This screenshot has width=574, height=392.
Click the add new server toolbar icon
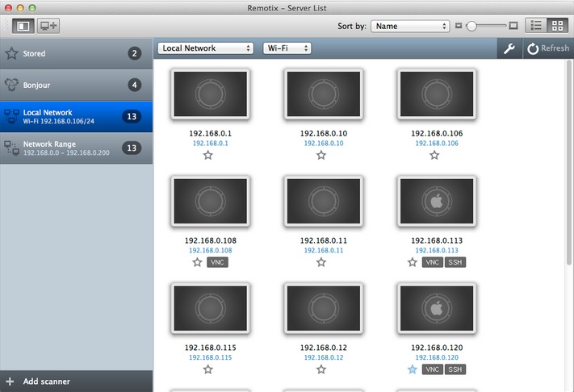point(48,26)
